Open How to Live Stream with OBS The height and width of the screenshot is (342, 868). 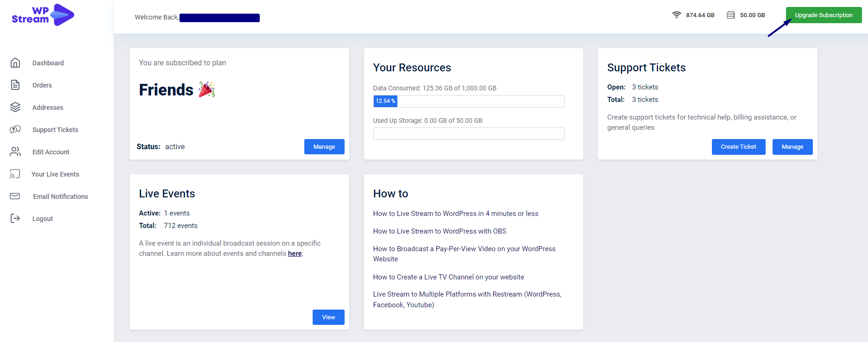pyautogui.click(x=439, y=231)
